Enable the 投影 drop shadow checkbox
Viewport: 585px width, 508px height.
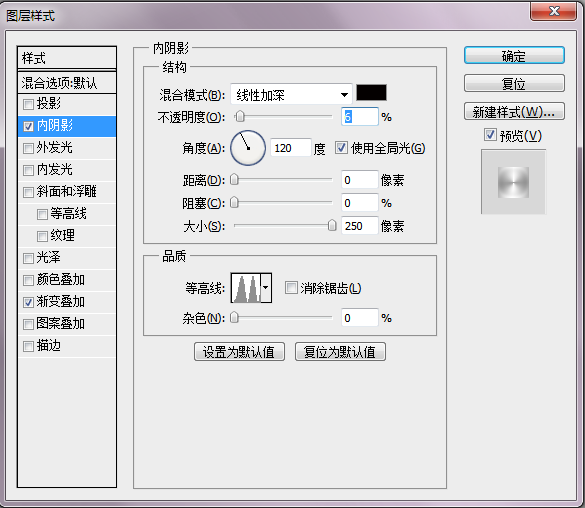(x=28, y=104)
